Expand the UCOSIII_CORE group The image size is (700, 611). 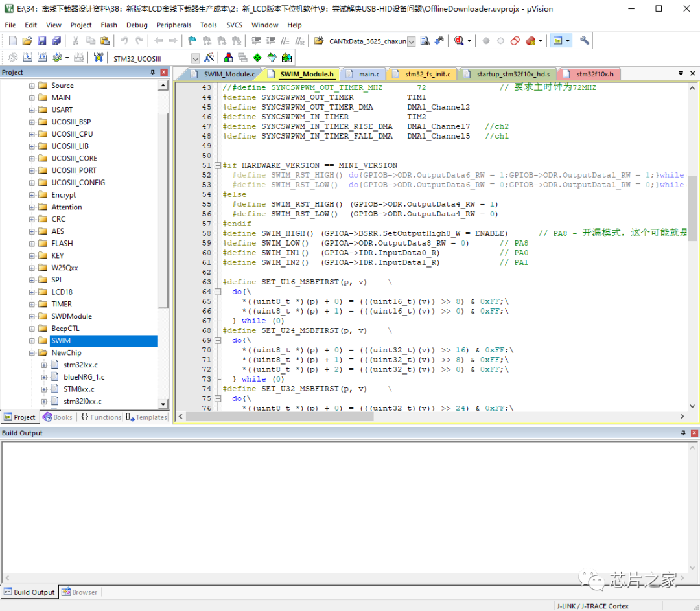coord(32,159)
